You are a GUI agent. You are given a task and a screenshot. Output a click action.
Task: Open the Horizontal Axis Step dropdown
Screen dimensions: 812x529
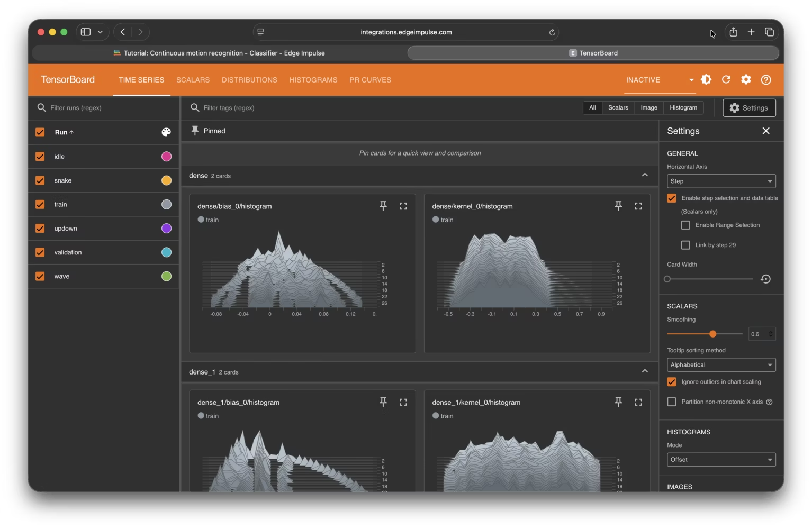click(x=721, y=181)
